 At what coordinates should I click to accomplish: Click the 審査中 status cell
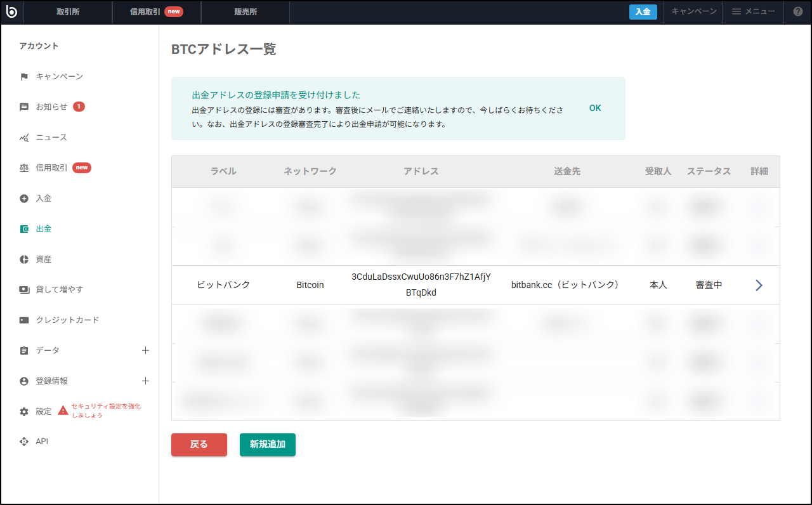(709, 285)
